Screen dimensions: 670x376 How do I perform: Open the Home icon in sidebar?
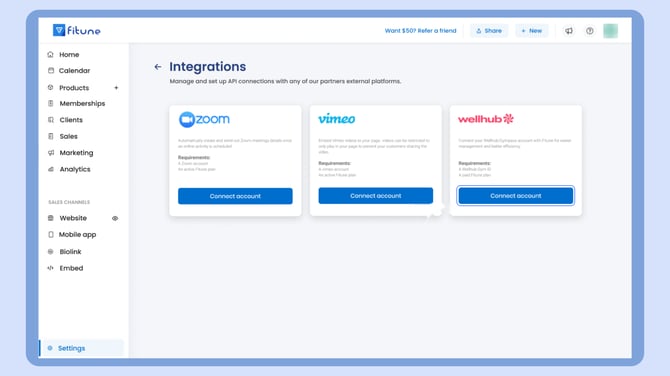(x=50, y=54)
